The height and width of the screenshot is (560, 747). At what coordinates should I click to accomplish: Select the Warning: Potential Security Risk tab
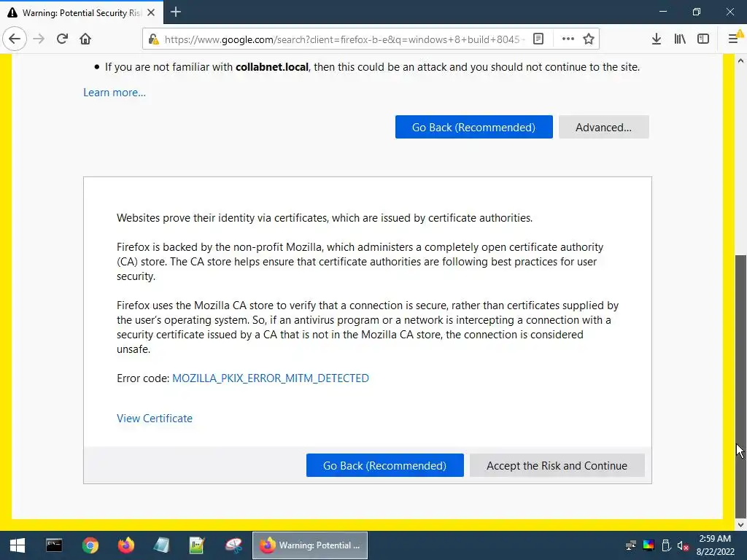[x=82, y=12]
